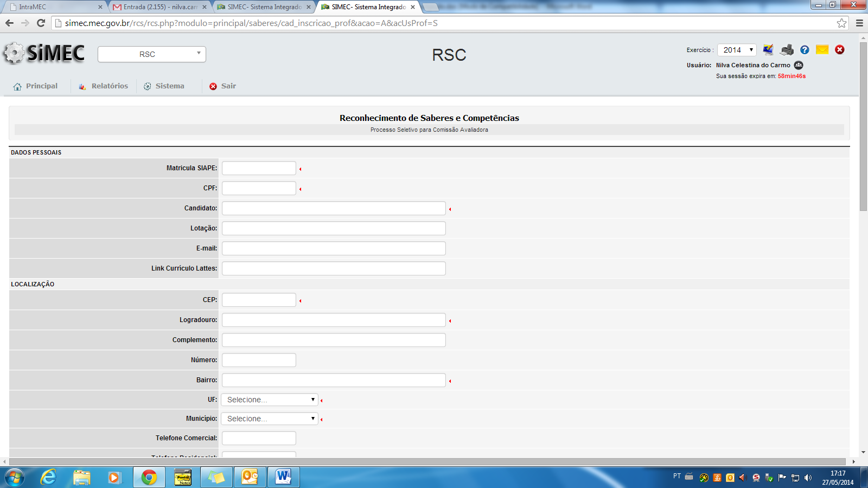The width and height of the screenshot is (868, 488).
Task: Click the Telefone Comercial input field
Action: click(259, 438)
